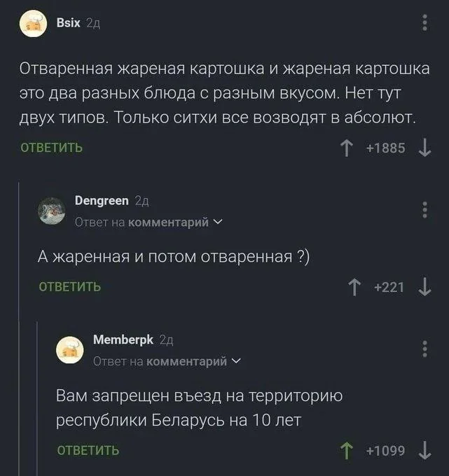
Task: Open the Bsix username link
Action: 67,24
